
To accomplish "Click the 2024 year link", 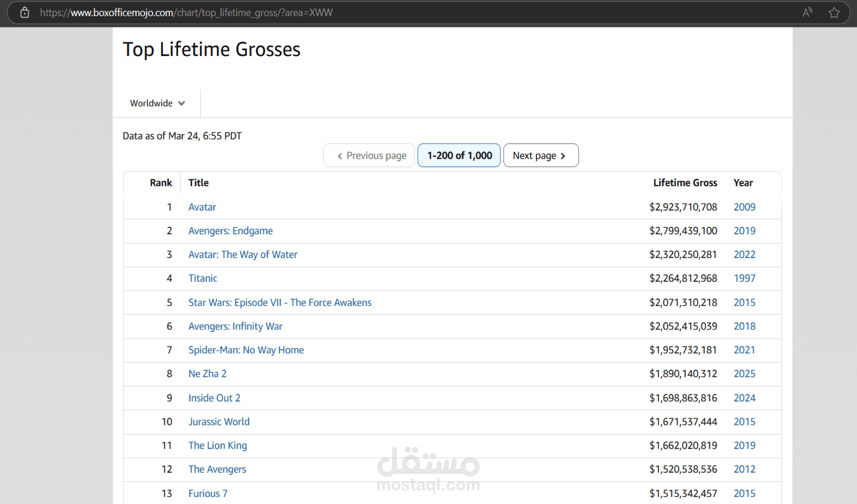I will coord(745,398).
